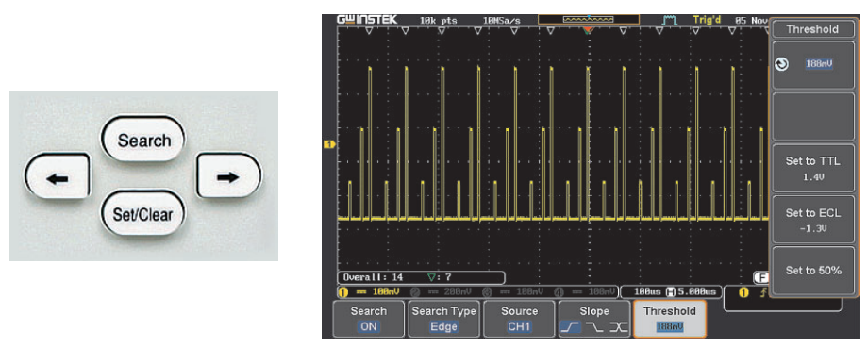
Task: Select the falling edge slope icon
Action: pos(594,327)
